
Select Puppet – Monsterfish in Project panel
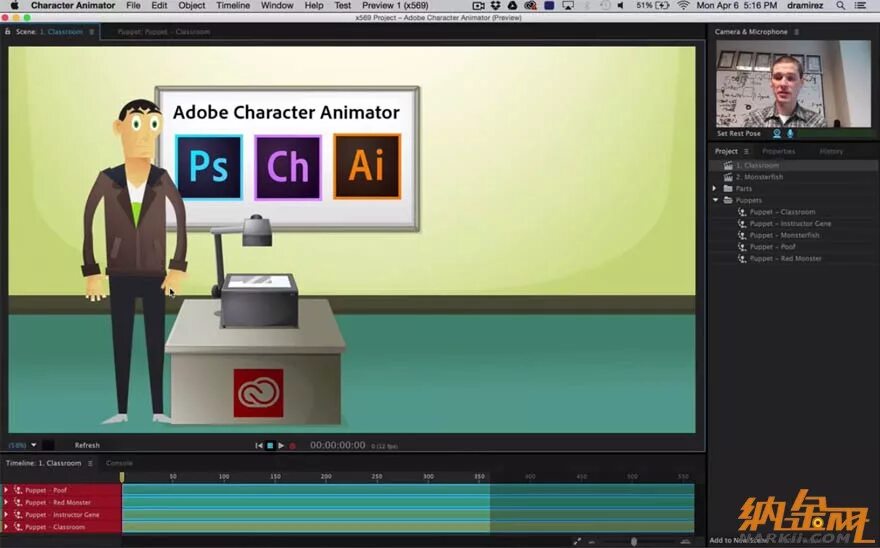tap(784, 236)
